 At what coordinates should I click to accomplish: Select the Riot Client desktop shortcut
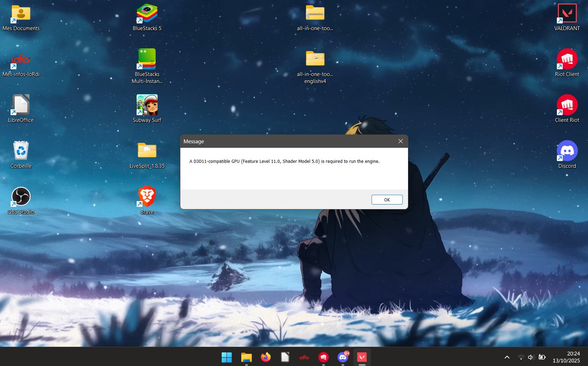point(567,63)
